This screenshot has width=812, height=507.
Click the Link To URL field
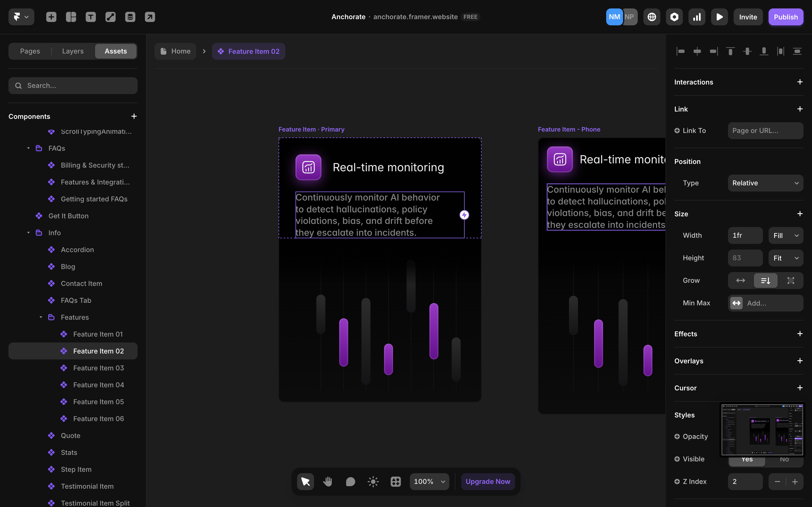765,131
